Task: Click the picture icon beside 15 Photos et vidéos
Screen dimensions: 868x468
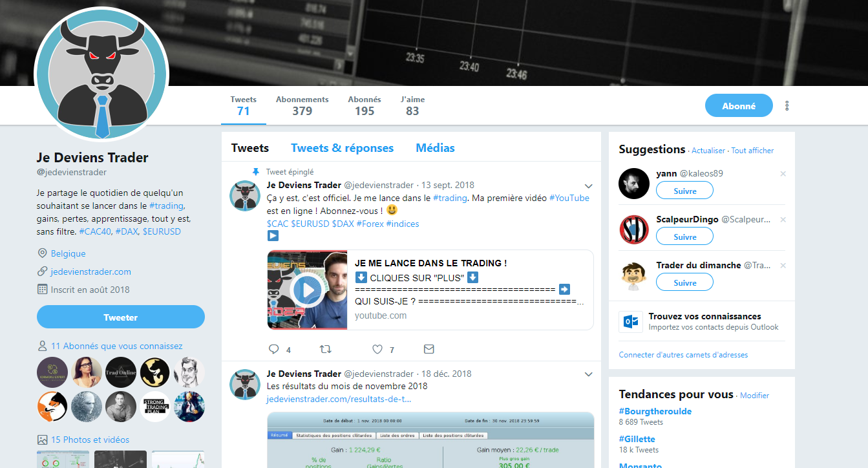Action: pos(43,440)
